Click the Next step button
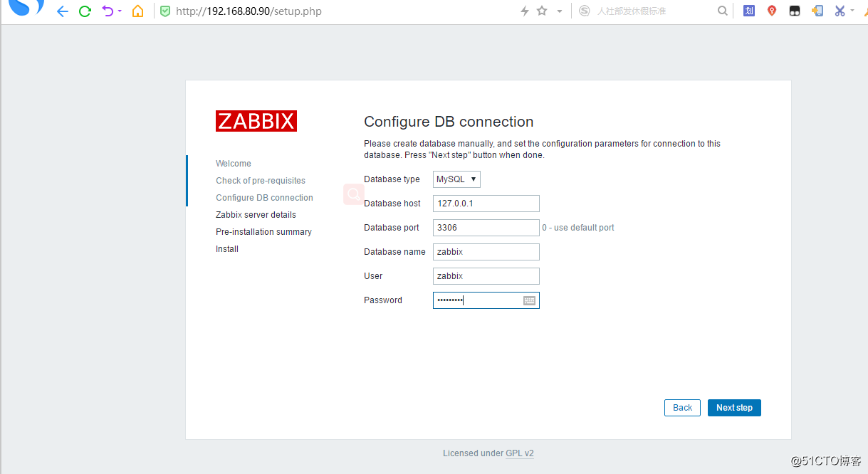 tap(734, 408)
